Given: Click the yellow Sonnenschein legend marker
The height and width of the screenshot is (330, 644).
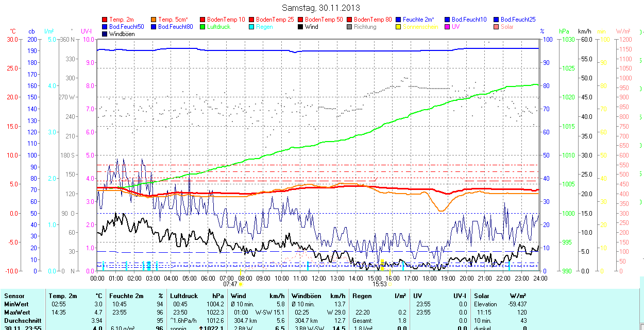Looking at the screenshot, I should pyautogui.click(x=399, y=27).
